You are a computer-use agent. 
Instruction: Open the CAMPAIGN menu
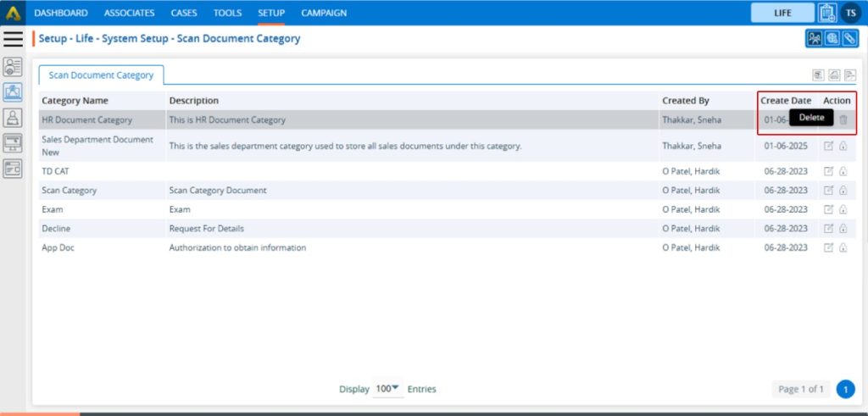(324, 13)
